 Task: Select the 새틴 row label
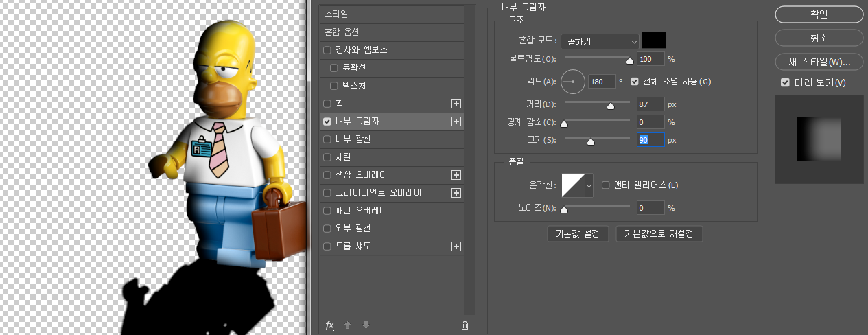[344, 157]
